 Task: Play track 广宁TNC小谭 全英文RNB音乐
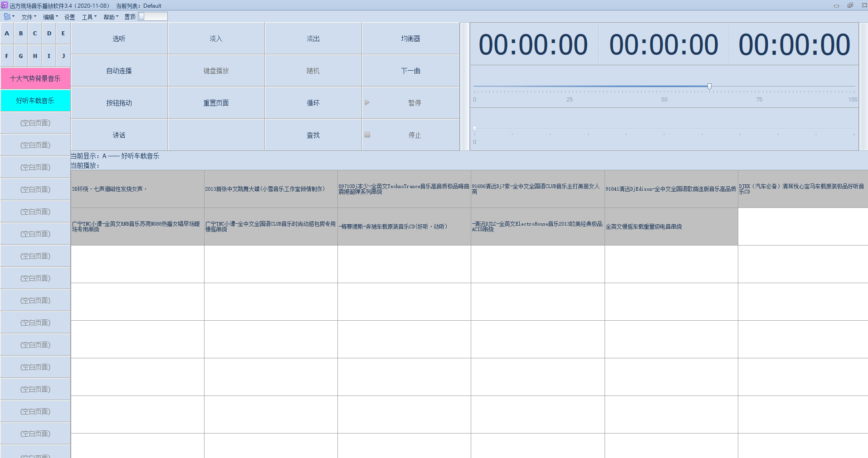tap(137, 227)
